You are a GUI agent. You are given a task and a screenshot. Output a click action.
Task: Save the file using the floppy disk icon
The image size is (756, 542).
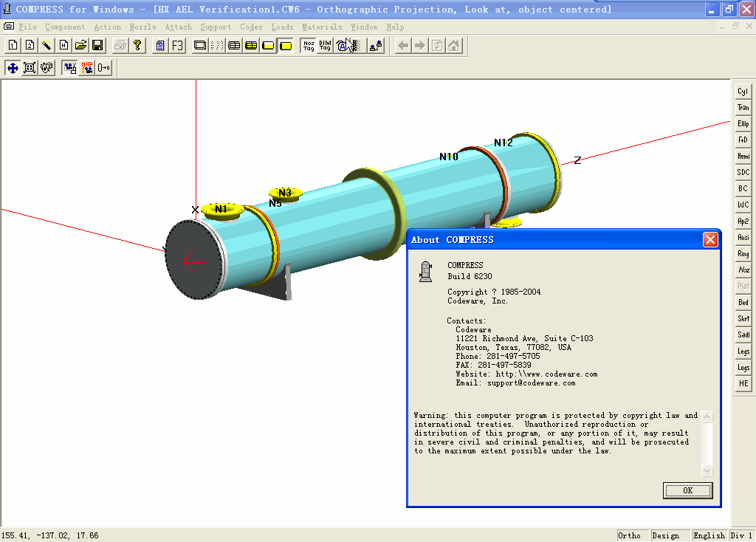tap(97, 45)
